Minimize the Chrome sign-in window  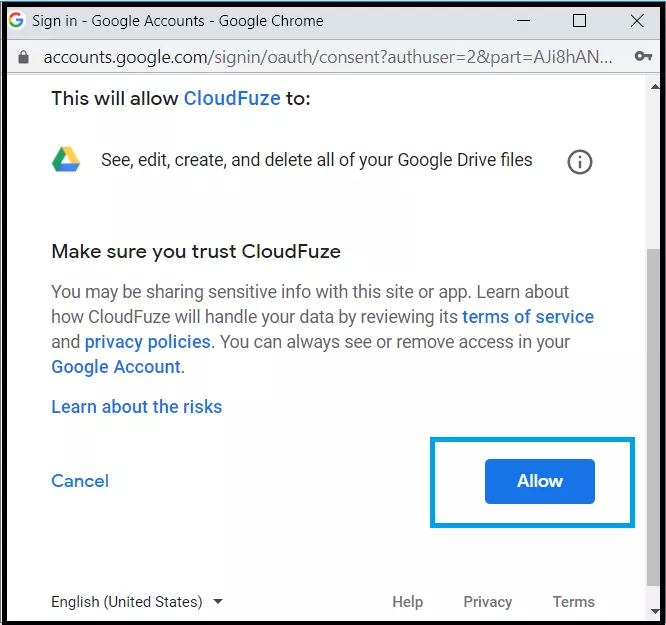(523, 20)
